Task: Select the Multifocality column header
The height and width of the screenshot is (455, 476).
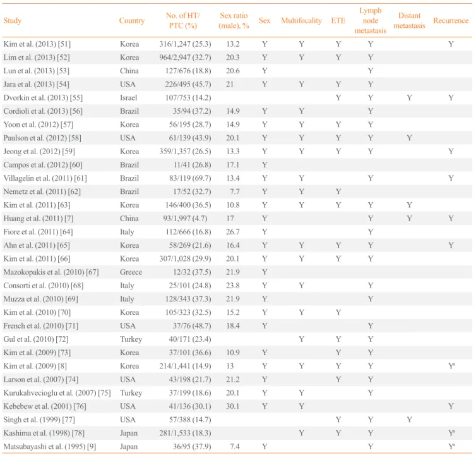Action: (301, 21)
